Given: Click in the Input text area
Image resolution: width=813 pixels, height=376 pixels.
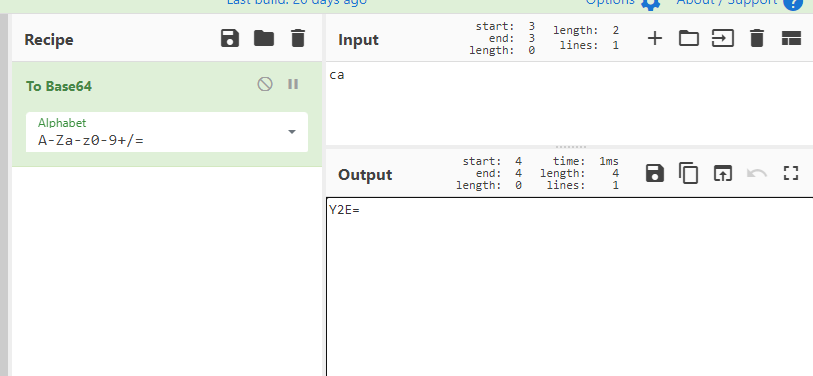Looking at the screenshot, I should pos(569,103).
